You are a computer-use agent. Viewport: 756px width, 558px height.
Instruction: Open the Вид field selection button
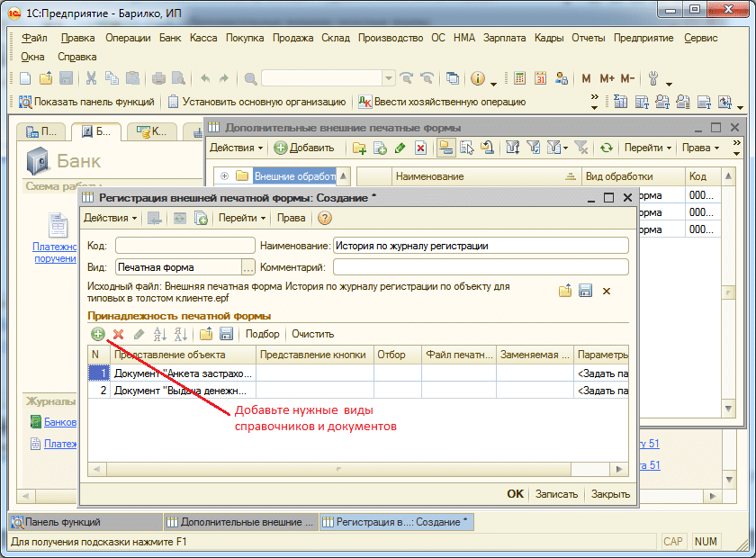click(x=248, y=267)
